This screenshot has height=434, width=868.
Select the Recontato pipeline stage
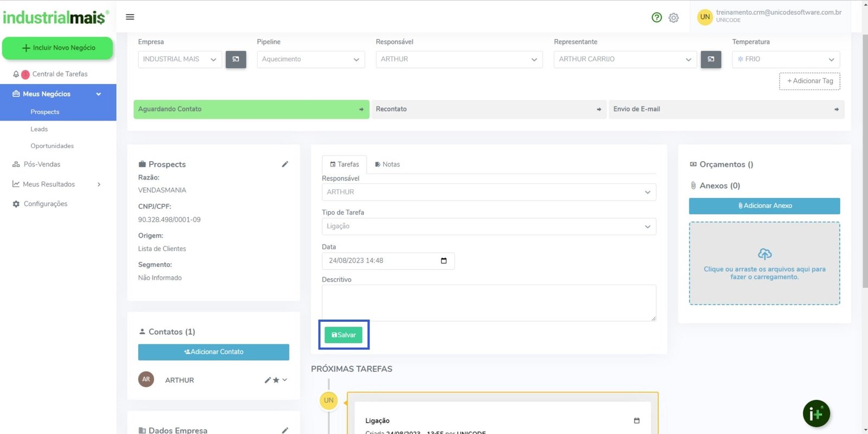tap(488, 109)
